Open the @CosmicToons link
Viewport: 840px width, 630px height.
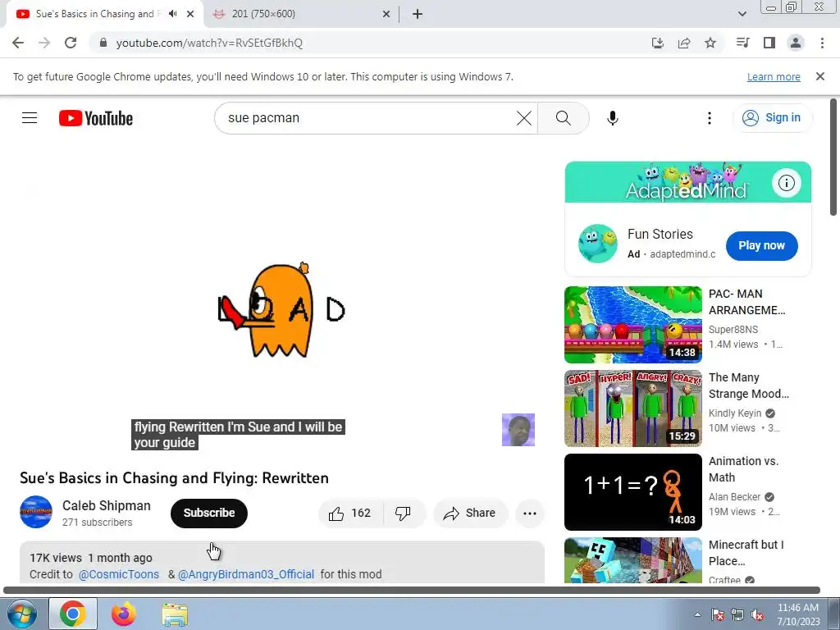[x=119, y=574]
